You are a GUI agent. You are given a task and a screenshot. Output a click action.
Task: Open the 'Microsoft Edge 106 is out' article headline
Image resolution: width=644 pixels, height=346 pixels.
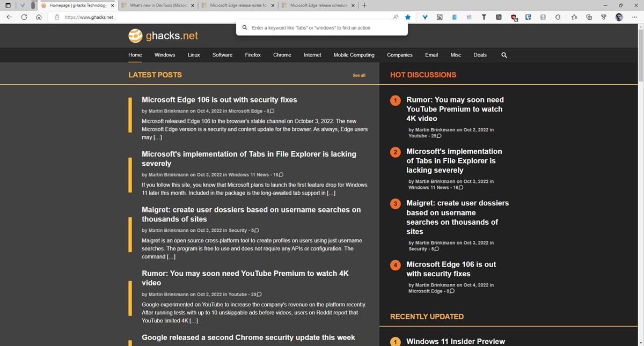tap(219, 100)
